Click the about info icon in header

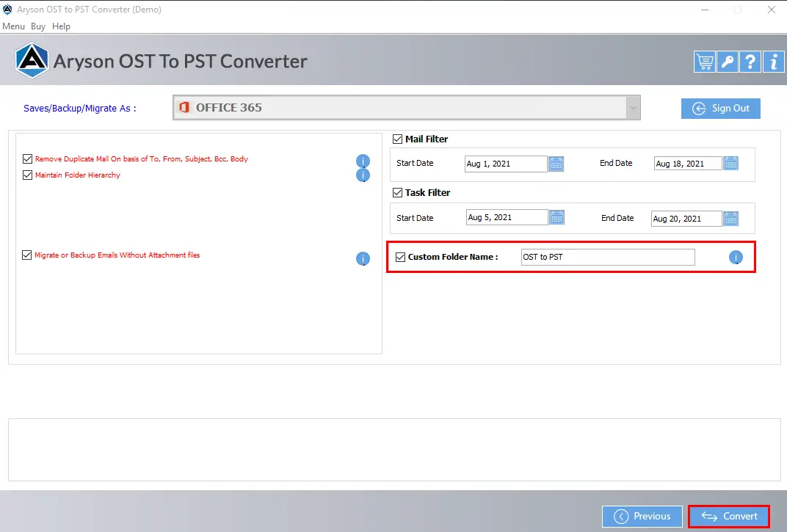pos(774,62)
